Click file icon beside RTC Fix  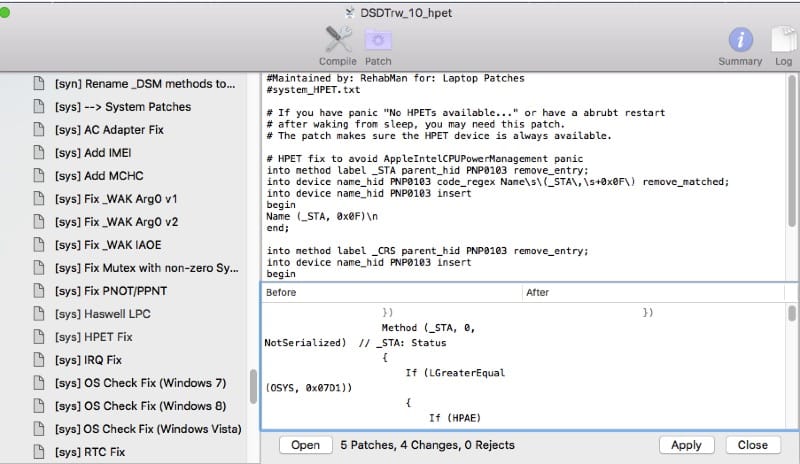[39, 452]
